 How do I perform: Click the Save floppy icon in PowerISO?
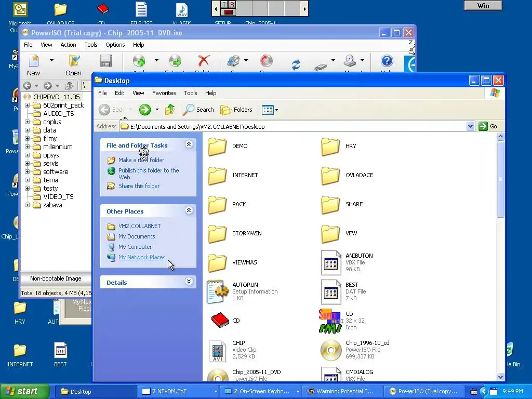pyautogui.click(x=106, y=61)
